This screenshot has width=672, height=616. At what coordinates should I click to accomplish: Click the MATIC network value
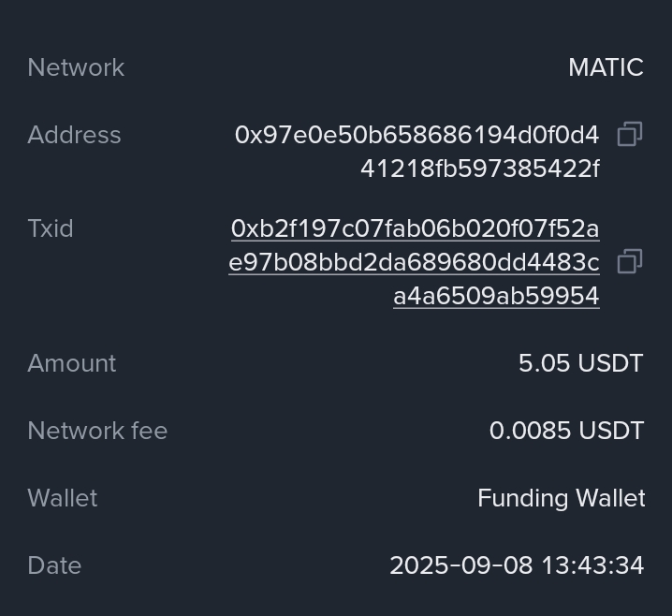(x=606, y=67)
